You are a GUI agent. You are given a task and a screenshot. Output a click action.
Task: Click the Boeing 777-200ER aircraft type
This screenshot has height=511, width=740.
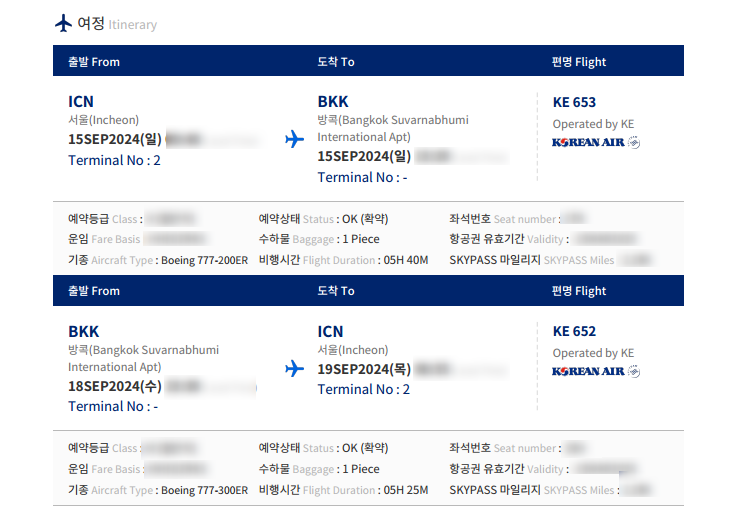(x=204, y=260)
